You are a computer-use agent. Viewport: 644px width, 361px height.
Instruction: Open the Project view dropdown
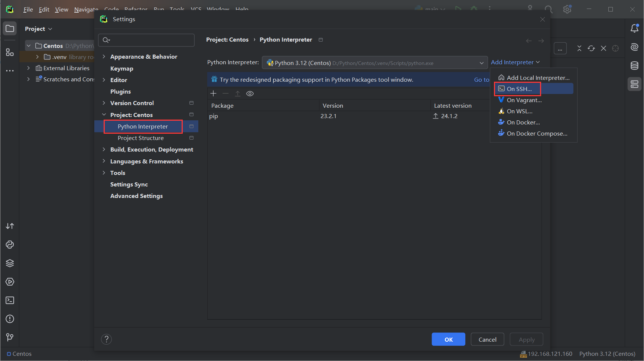pyautogui.click(x=38, y=29)
